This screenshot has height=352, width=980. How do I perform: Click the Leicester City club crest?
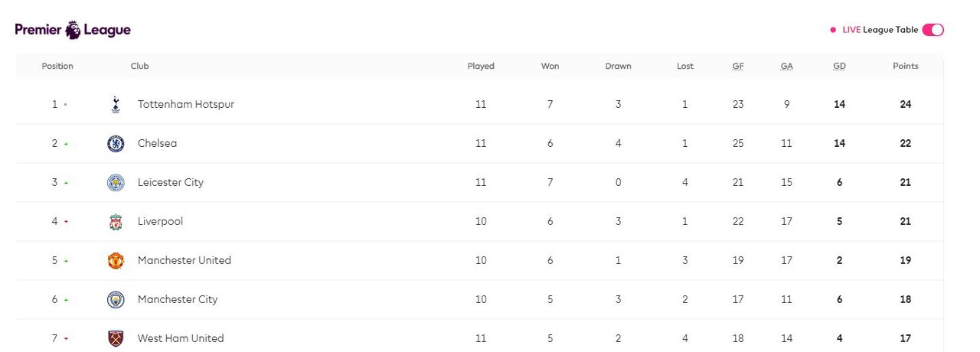tap(116, 182)
